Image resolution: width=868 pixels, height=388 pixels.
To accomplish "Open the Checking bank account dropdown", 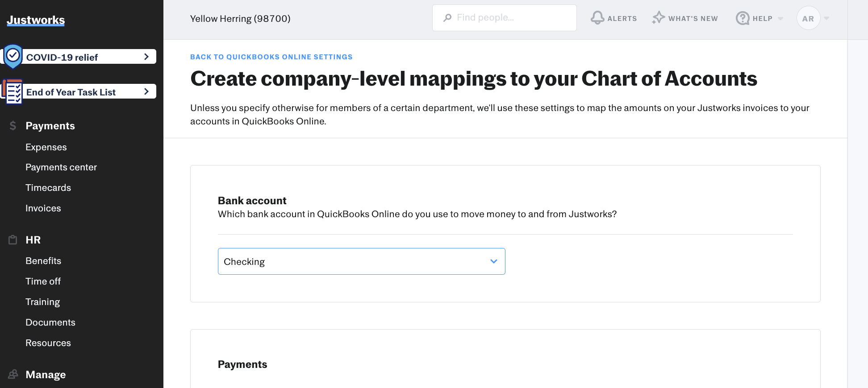I will coord(361,261).
